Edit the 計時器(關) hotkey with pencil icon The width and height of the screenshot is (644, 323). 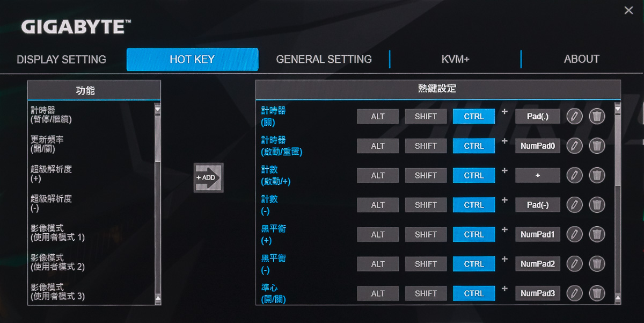[574, 116]
